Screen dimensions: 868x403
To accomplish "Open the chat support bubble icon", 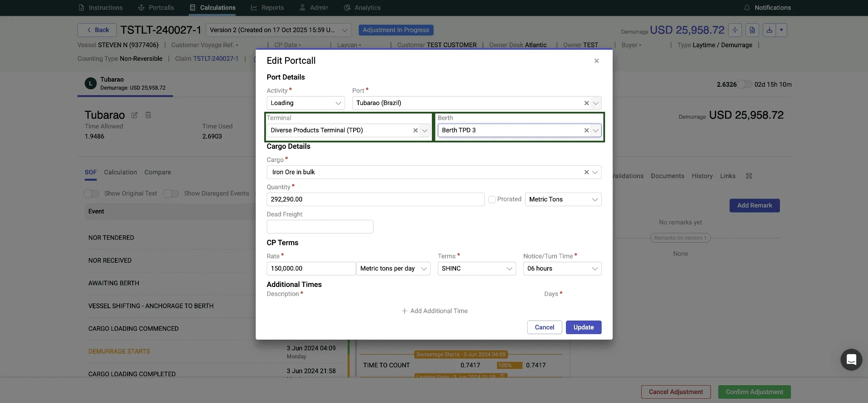I will 851,360.
